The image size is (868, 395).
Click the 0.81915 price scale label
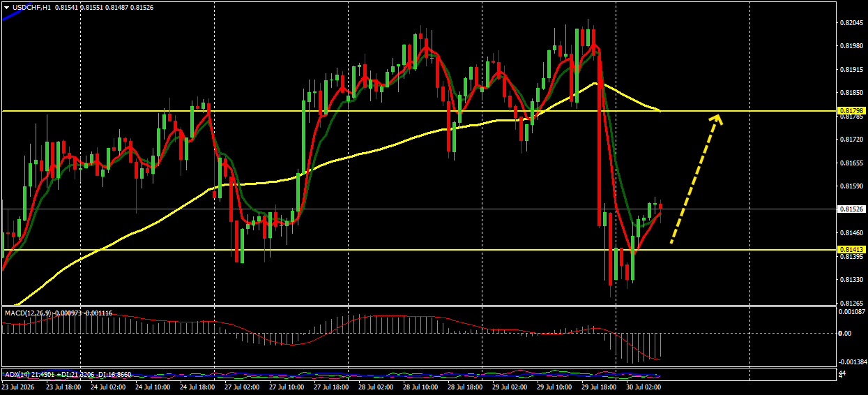(851, 70)
